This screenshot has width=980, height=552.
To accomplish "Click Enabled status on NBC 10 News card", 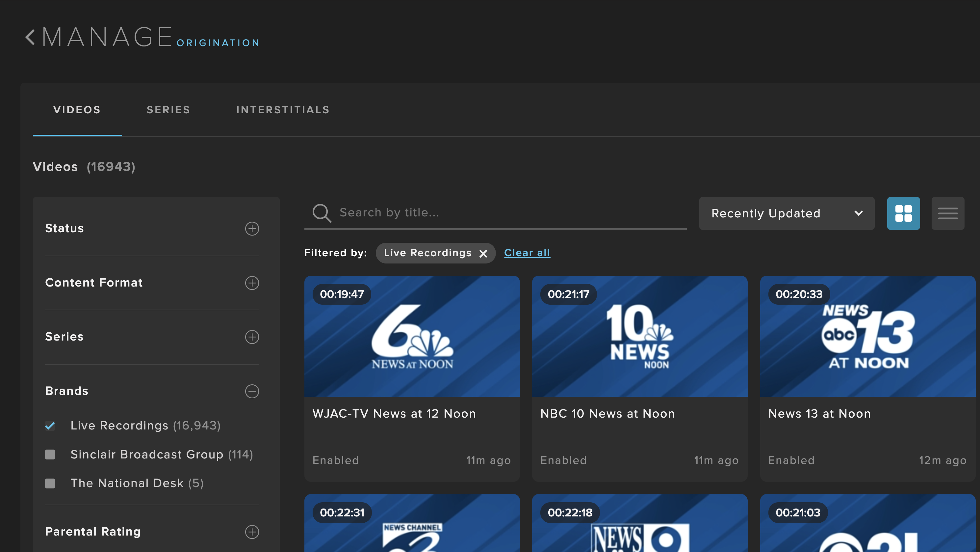I will tap(563, 461).
